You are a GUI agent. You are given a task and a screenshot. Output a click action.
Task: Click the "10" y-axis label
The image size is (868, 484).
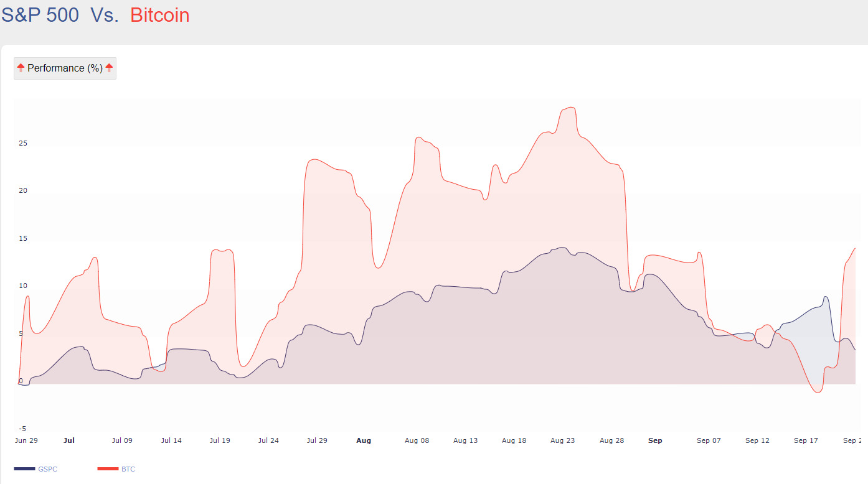click(x=23, y=286)
